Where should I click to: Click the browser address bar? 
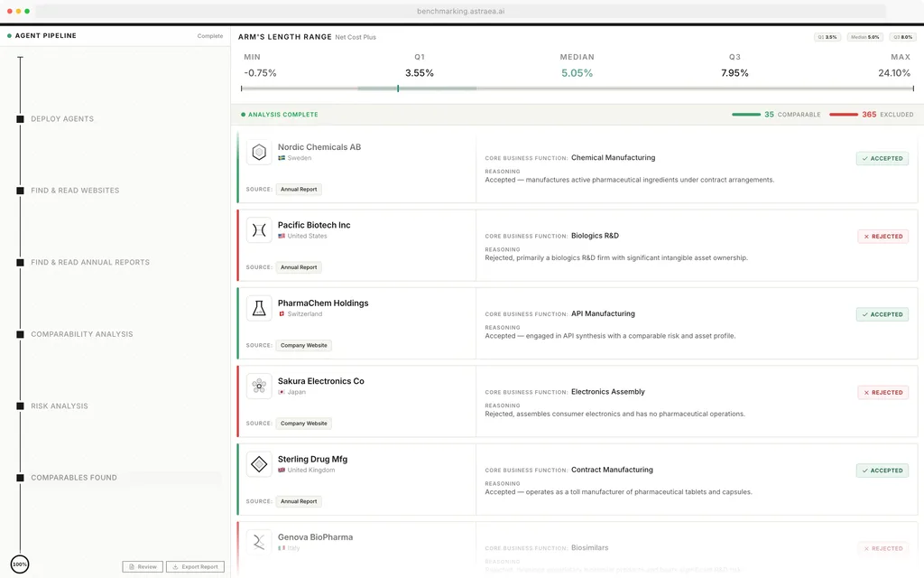461,11
